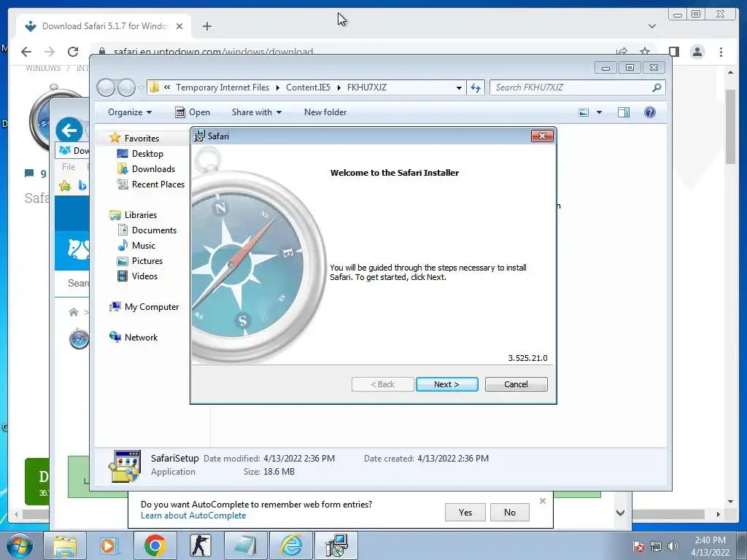Click the Chrome address bar URL
Screen dimensions: 747x560
coord(214,52)
